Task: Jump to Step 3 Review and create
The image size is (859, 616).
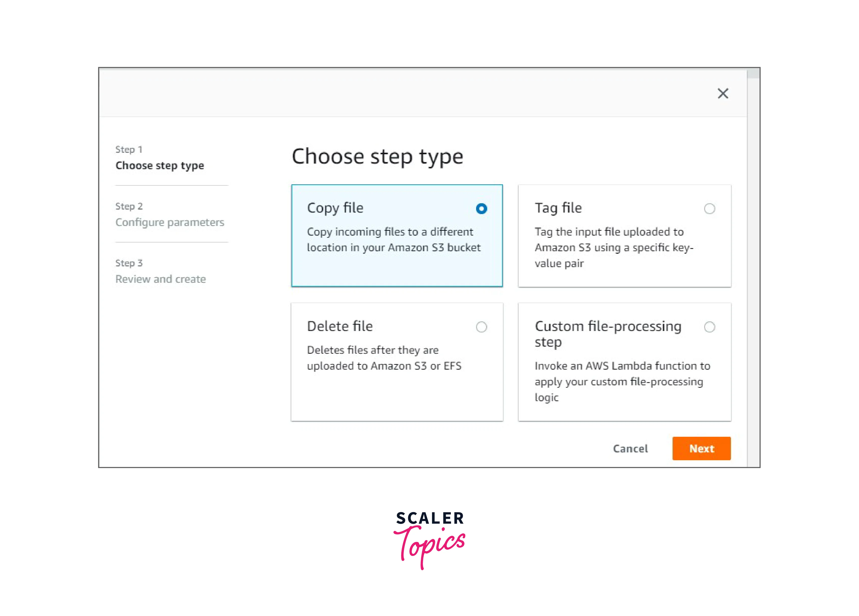Action: point(161,279)
